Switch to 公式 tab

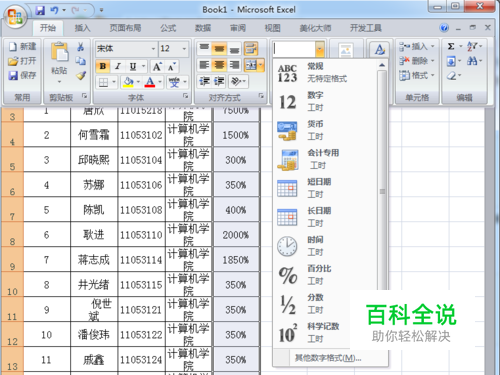168,28
